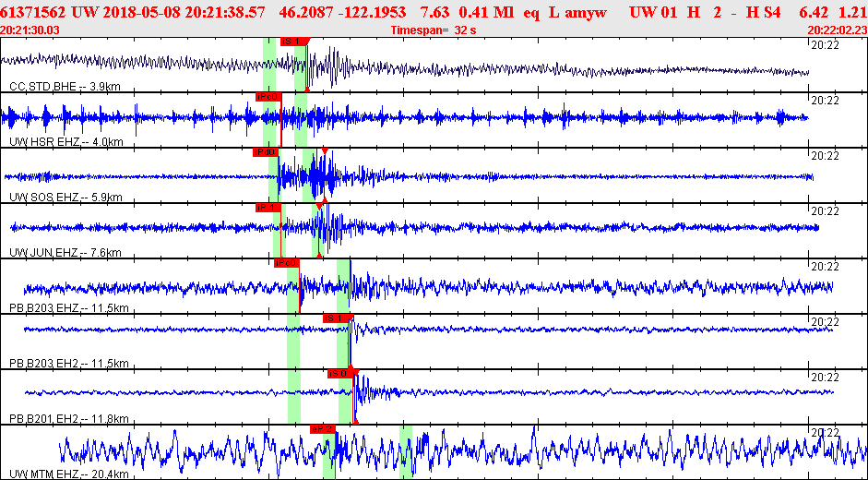Click the red triangle marker above the JUN trace

click(319, 207)
